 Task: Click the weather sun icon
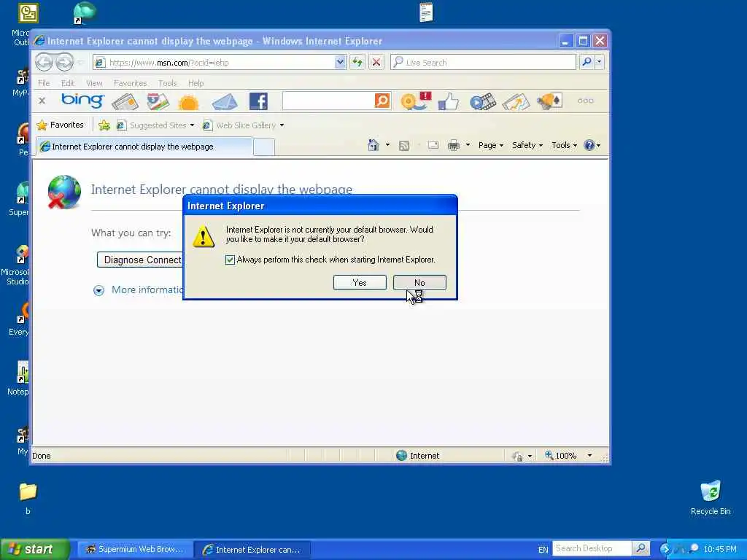189,102
